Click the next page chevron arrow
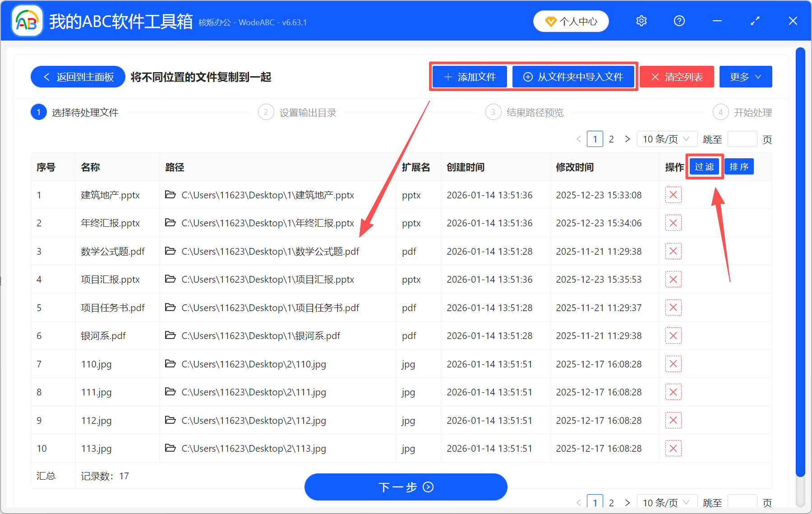The height and width of the screenshot is (514, 812). tap(627, 139)
